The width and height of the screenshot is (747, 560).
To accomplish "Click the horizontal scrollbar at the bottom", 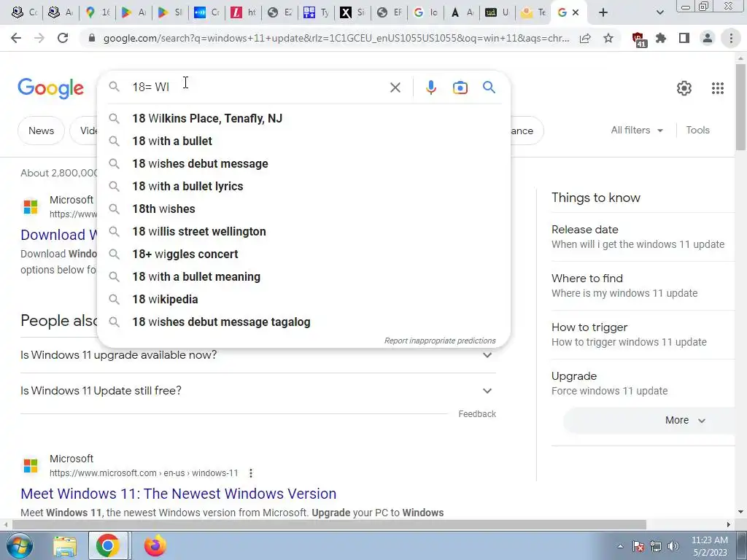I will pyautogui.click(x=329, y=525).
